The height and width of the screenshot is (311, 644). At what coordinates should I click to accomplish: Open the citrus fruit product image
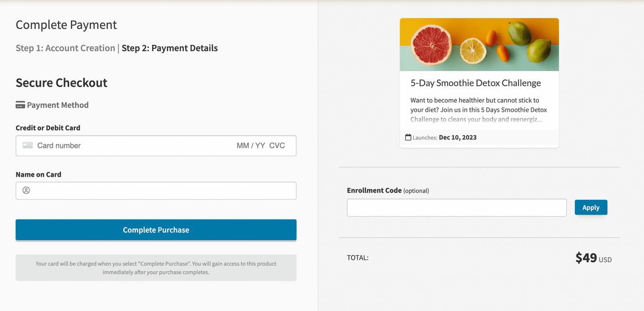pyautogui.click(x=479, y=45)
